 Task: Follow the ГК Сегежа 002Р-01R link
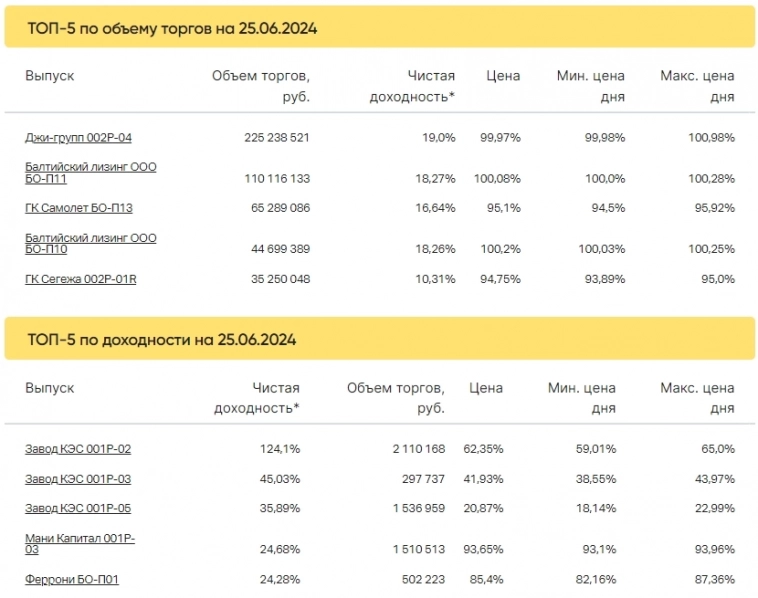[x=80, y=279]
